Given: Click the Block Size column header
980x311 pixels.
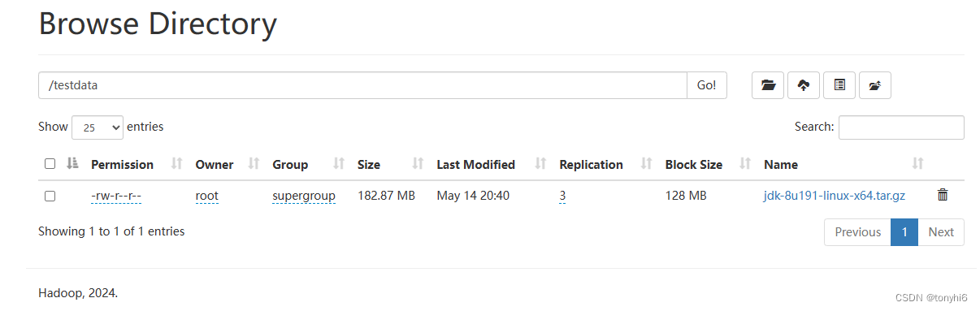Looking at the screenshot, I should [693, 164].
